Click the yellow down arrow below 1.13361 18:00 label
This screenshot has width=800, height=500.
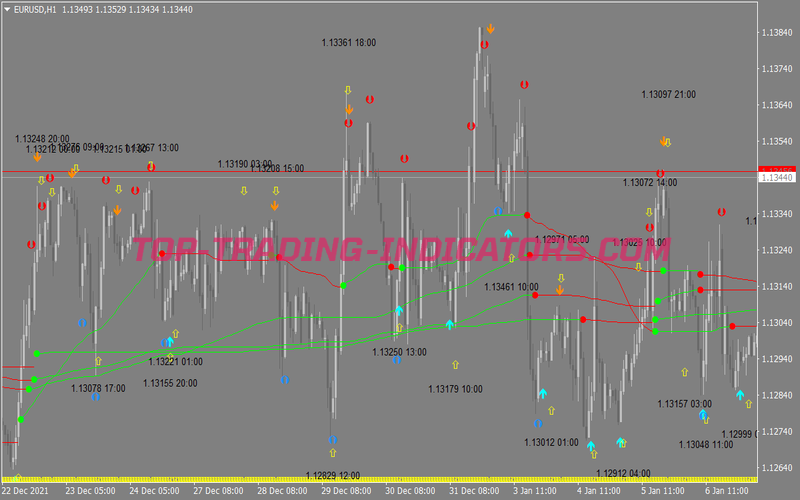tap(347, 90)
